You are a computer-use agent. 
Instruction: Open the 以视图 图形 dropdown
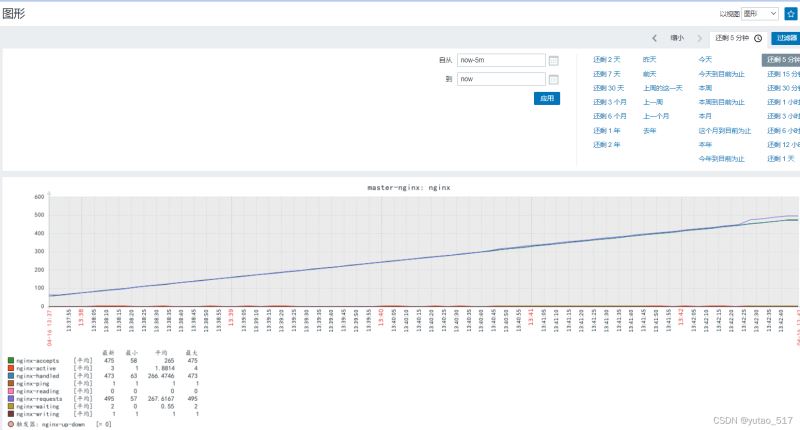click(x=760, y=14)
